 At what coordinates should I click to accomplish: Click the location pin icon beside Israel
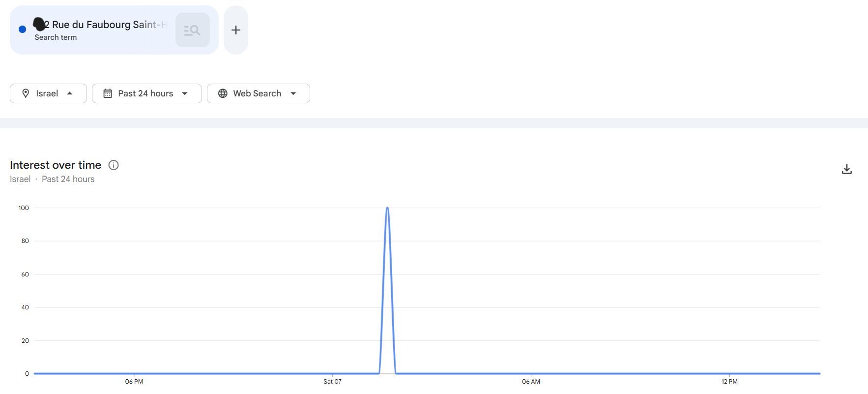click(26, 93)
